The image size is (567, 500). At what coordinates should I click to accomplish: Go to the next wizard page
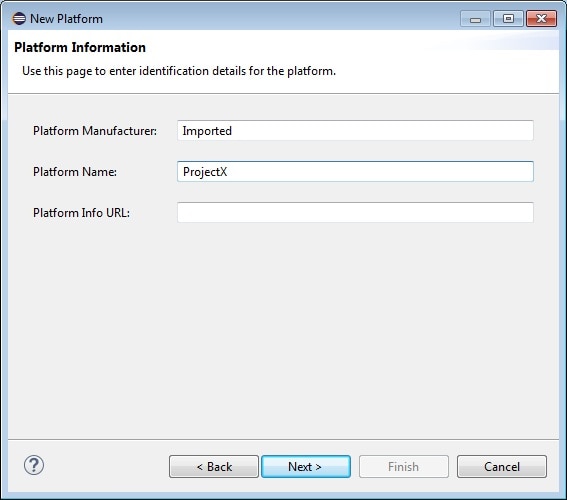click(306, 467)
